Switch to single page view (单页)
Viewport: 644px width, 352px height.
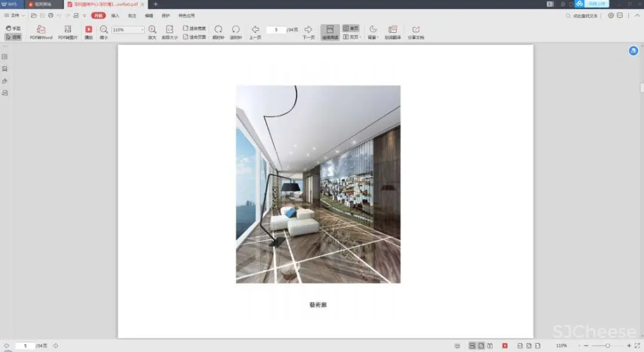click(351, 28)
